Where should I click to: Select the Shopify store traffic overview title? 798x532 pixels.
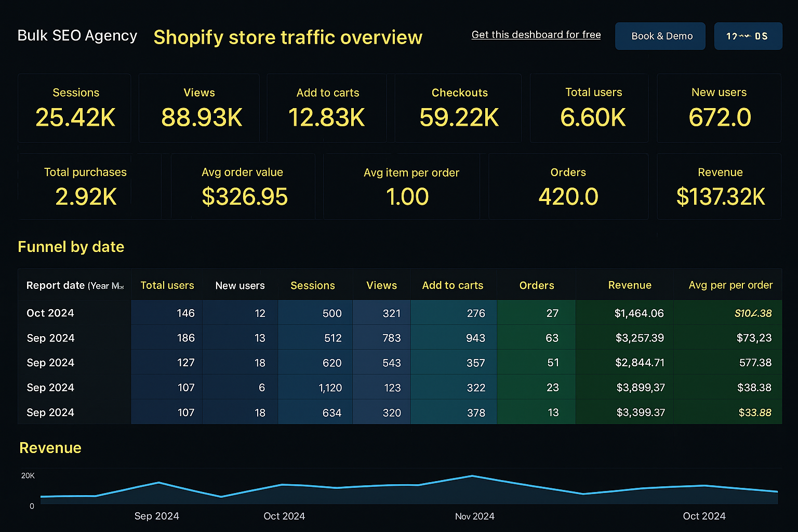[x=288, y=37]
